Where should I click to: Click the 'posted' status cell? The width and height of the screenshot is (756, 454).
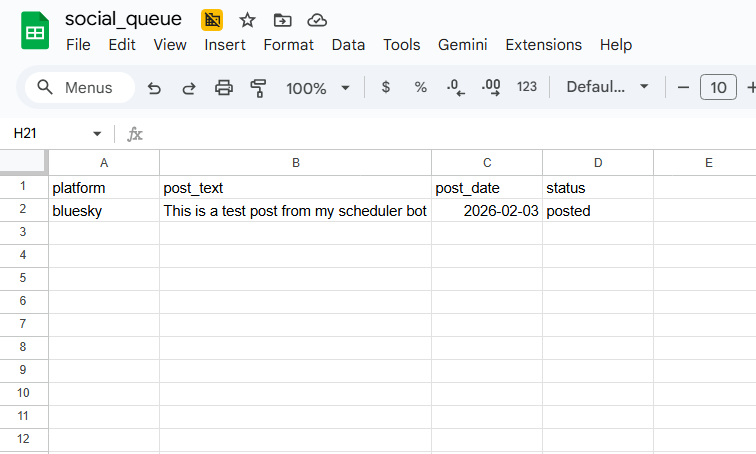598,211
